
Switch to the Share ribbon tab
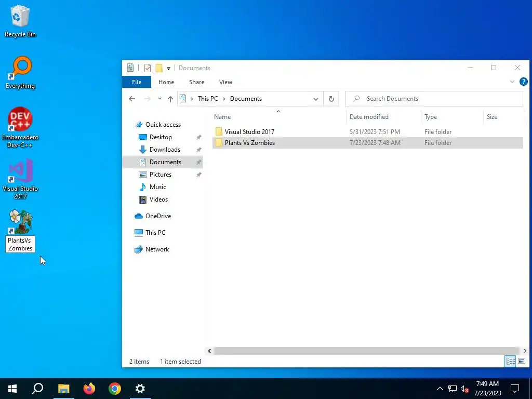(196, 82)
